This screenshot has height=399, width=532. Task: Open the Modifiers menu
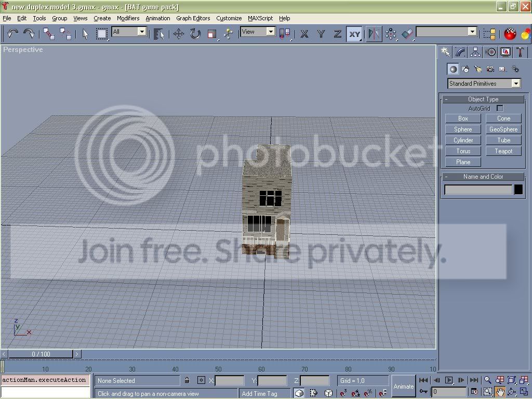point(128,18)
